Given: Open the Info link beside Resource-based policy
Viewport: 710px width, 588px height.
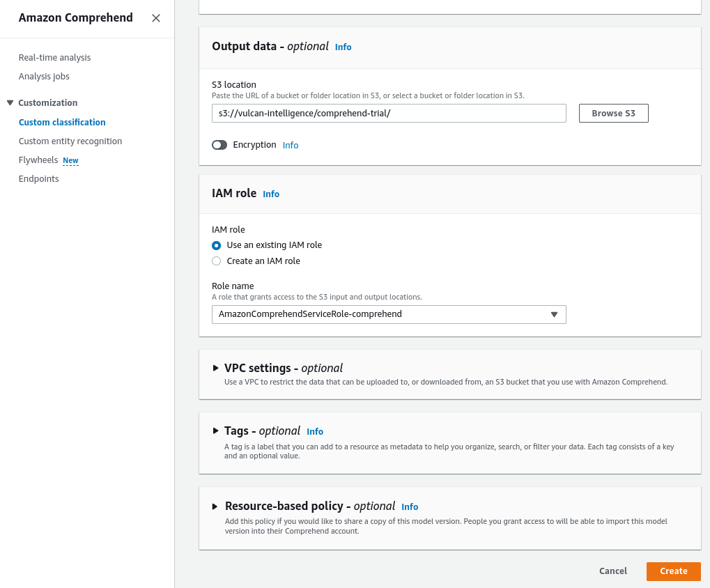Looking at the screenshot, I should pyautogui.click(x=409, y=506).
